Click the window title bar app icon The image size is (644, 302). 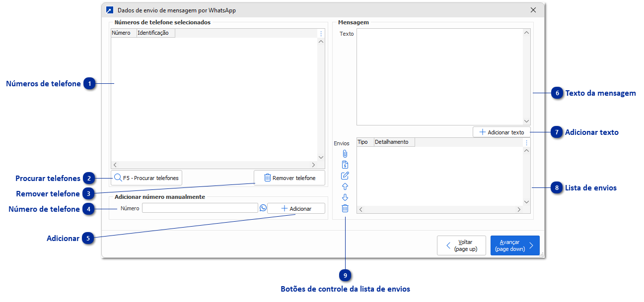pyautogui.click(x=110, y=10)
